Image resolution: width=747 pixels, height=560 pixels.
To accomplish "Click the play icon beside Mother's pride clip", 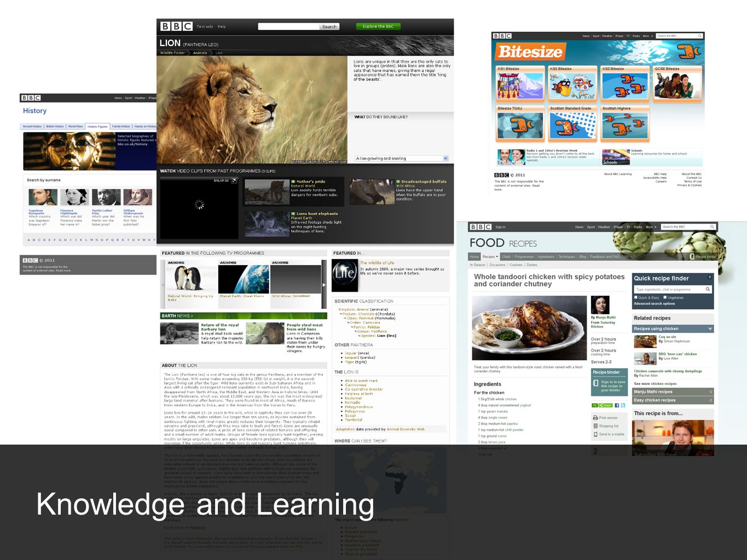I will point(293,182).
